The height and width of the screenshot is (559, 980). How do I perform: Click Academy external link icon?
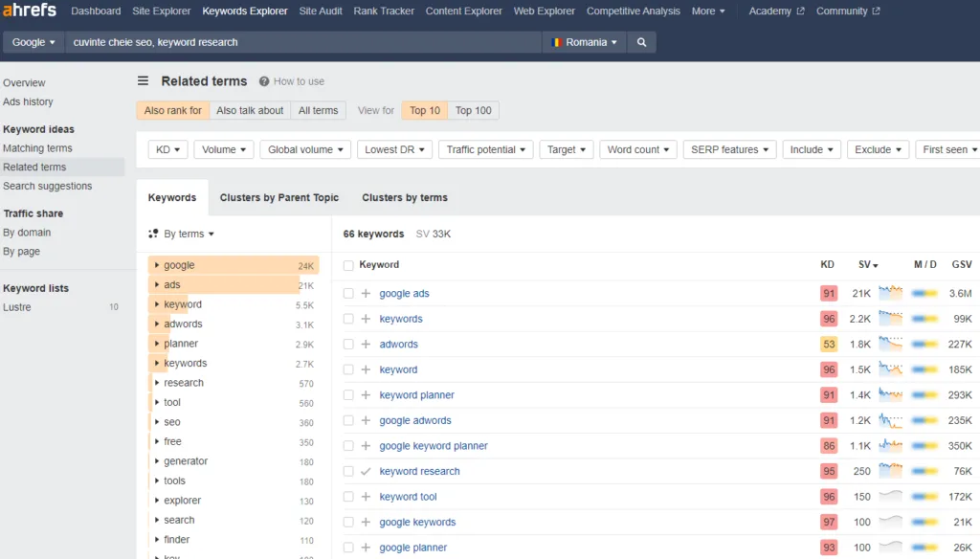coord(801,11)
